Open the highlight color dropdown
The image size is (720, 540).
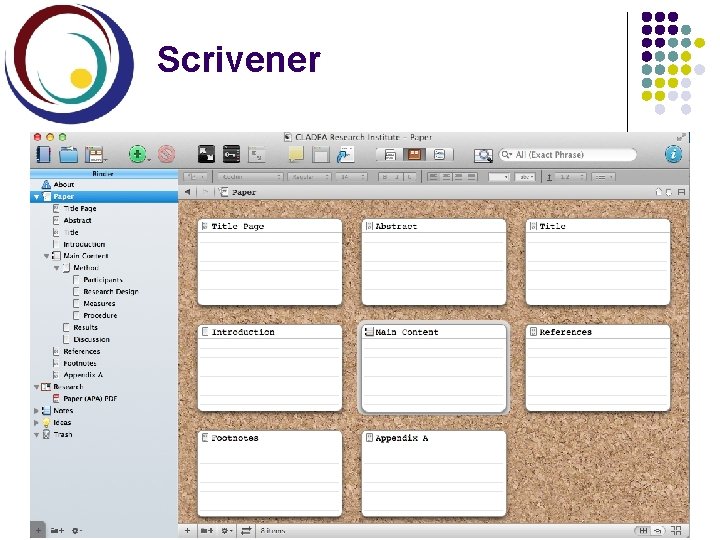coord(525,177)
